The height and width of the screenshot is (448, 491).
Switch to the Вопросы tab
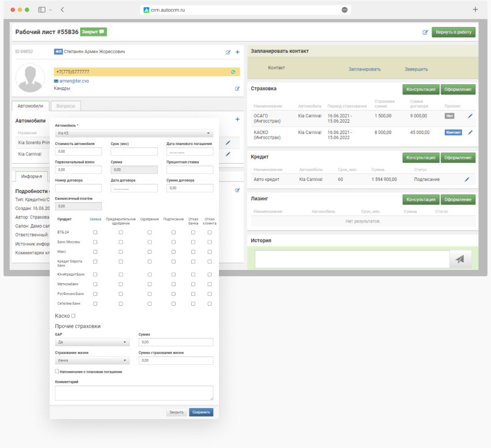[66, 106]
